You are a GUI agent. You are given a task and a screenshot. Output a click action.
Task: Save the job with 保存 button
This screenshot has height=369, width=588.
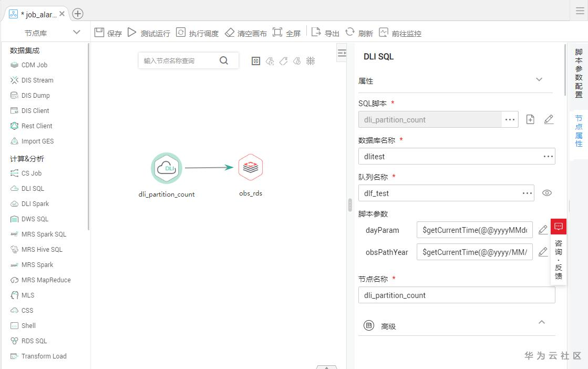point(108,33)
